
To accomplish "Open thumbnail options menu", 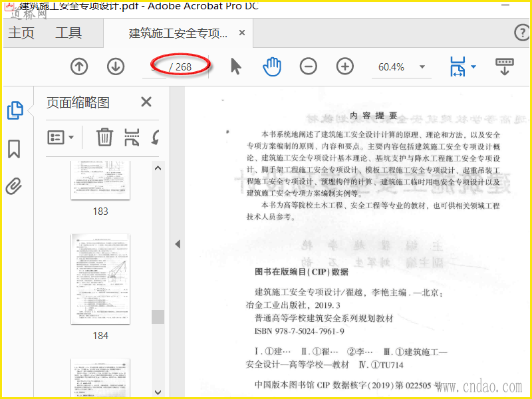I will 61,138.
